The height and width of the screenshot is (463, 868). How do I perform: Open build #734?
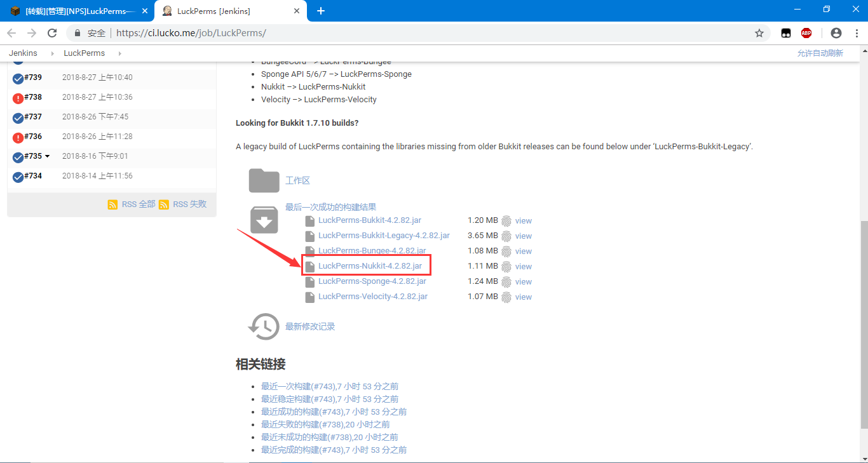click(x=33, y=176)
